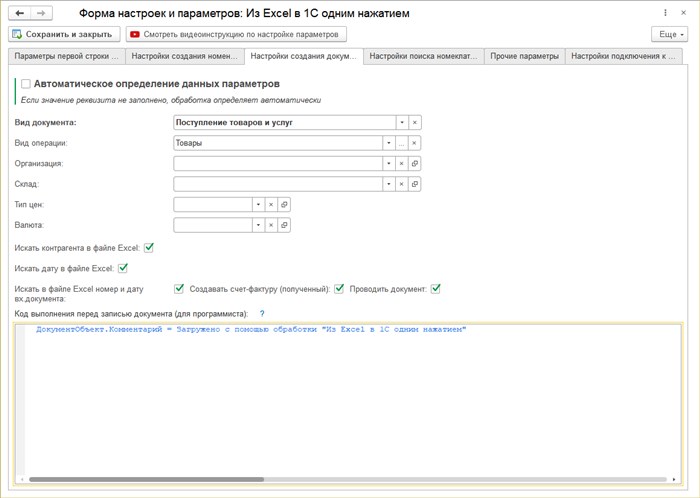Viewport: 700px width, 498px height.
Task: Open the Настройки подключения к tab
Action: click(x=623, y=56)
